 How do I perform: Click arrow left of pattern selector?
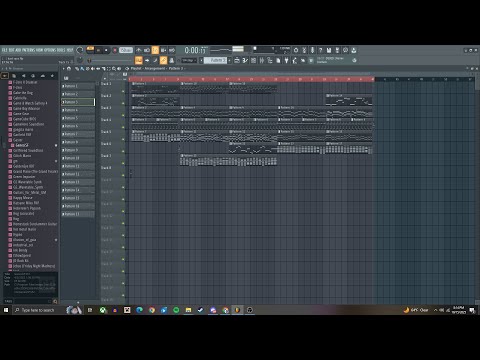(x=201, y=60)
